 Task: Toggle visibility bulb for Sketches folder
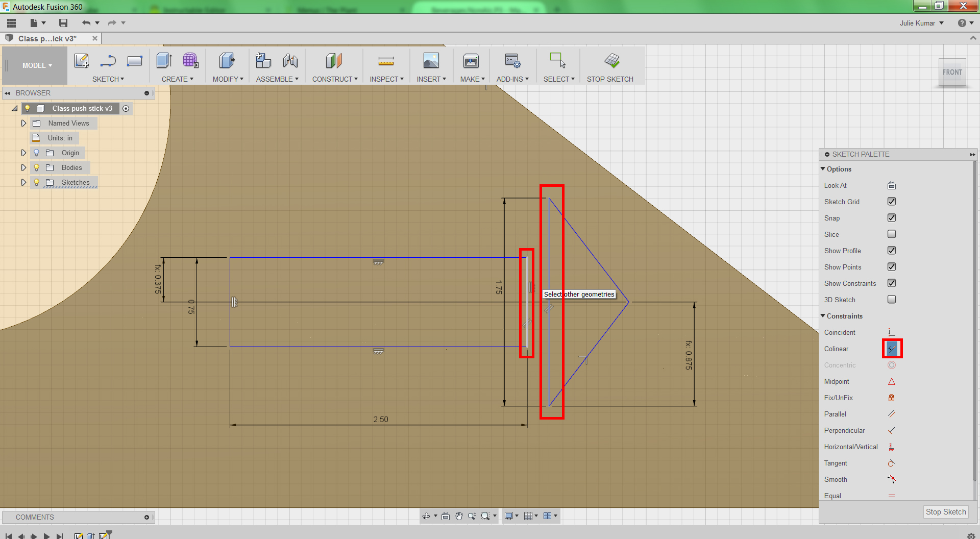[x=37, y=182]
